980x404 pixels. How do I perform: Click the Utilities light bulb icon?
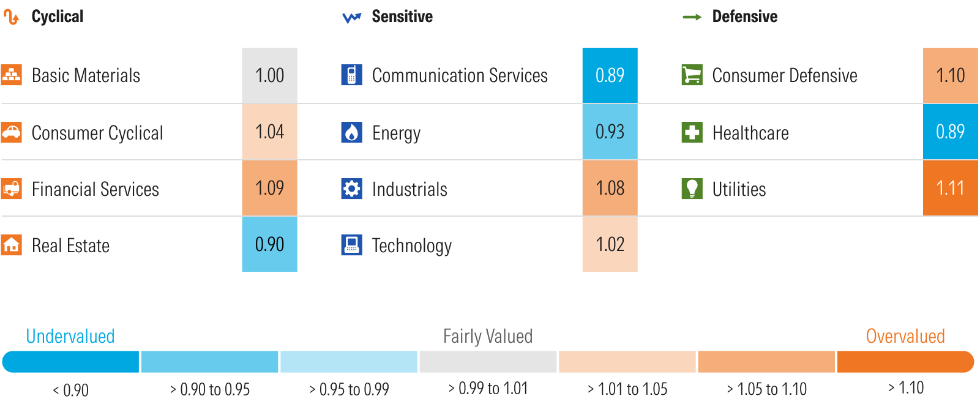tap(692, 189)
